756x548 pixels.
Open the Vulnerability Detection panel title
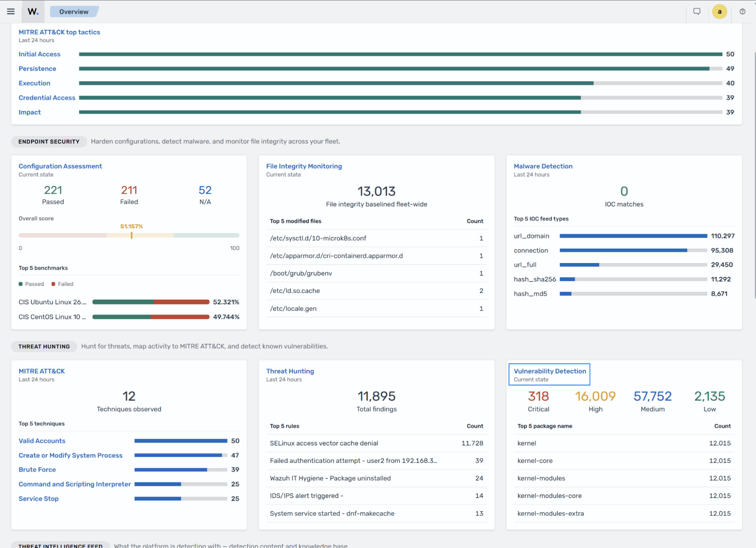(x=550, y=371)
